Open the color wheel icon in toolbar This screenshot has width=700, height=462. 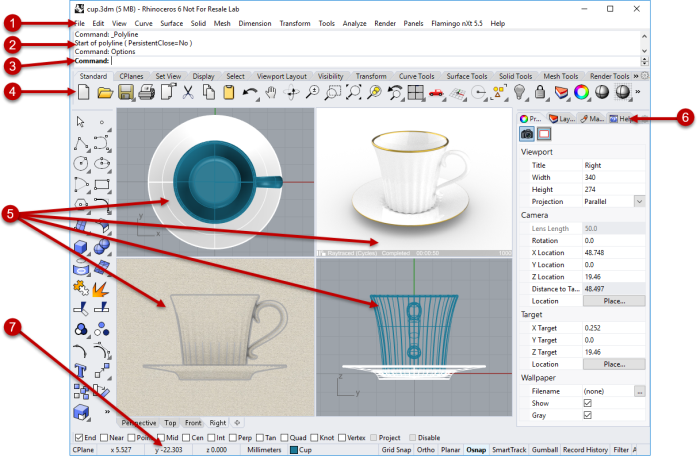(580, 93)
